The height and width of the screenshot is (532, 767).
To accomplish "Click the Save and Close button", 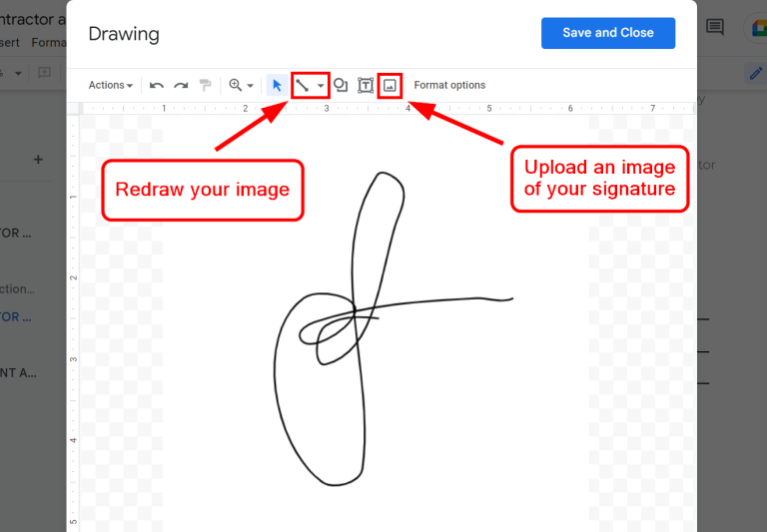I will click(608, 33).
